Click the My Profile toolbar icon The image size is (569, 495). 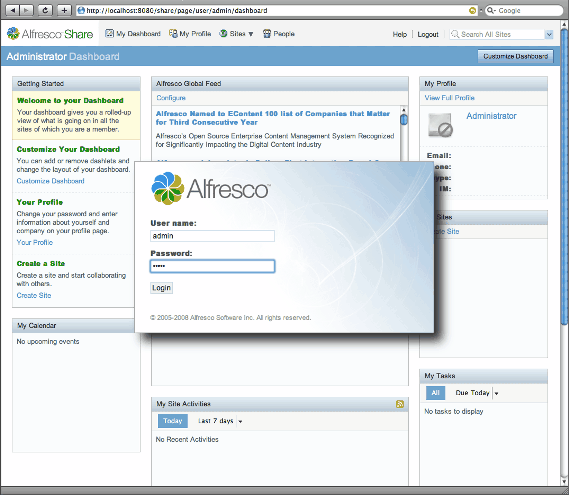(x=173, y=33)
